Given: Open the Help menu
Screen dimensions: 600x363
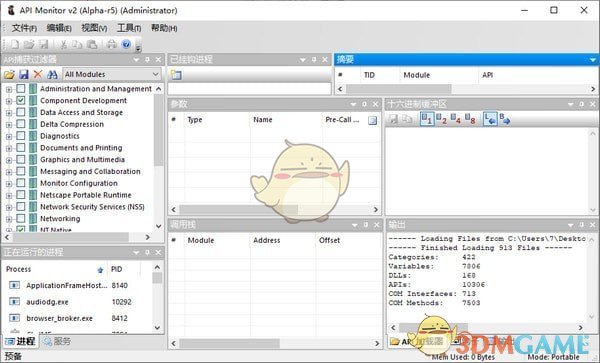Looking at the screenshot, I should coord(164,28).
